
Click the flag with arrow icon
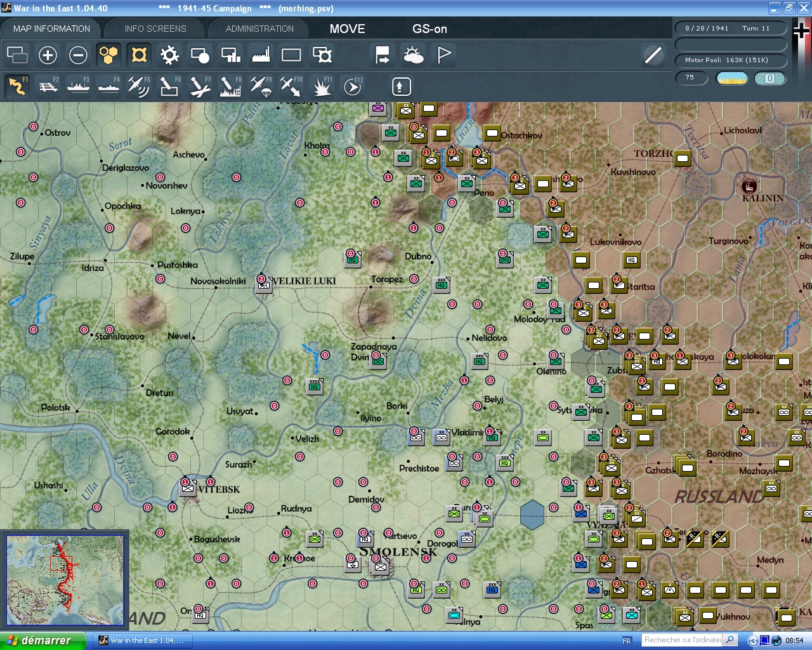(383, 55)
